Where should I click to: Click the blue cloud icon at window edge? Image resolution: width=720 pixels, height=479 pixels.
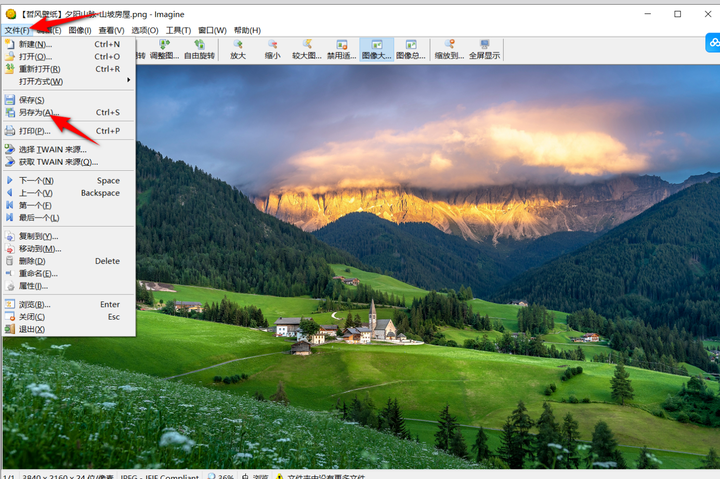pos(713,43)
